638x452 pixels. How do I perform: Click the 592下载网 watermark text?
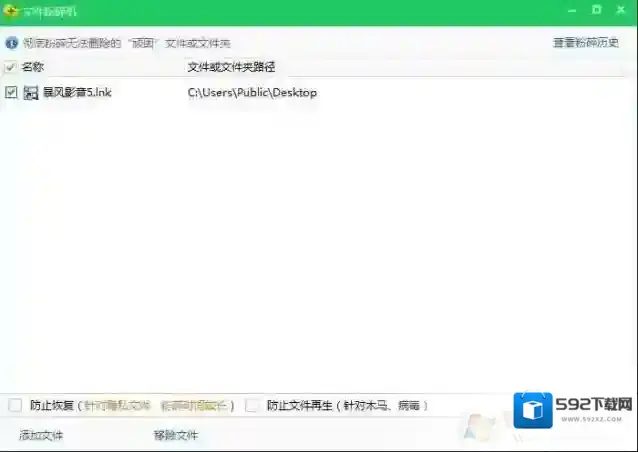click(594, 406)
